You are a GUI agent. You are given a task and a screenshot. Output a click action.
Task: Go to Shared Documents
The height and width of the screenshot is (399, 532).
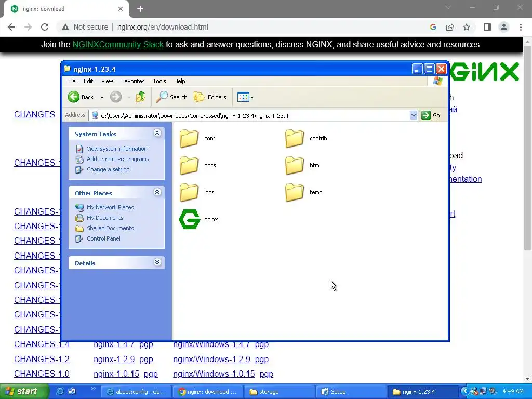(110, 228)
